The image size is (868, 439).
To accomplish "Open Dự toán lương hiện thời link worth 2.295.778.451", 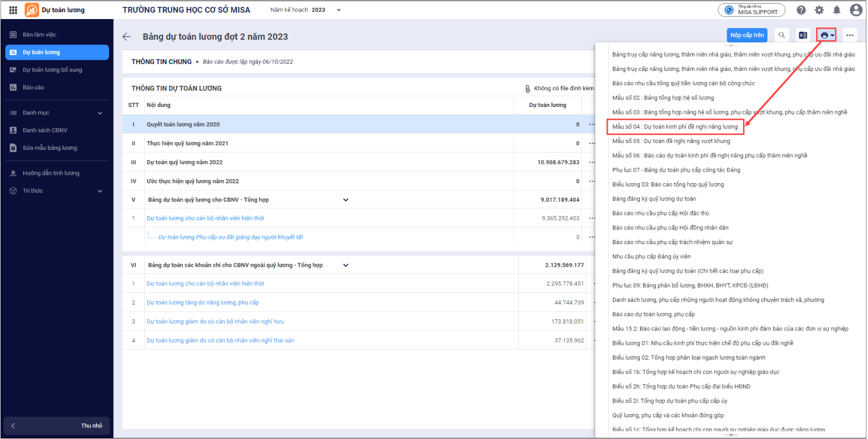I will pyautogui.click(x=205, y=284).
